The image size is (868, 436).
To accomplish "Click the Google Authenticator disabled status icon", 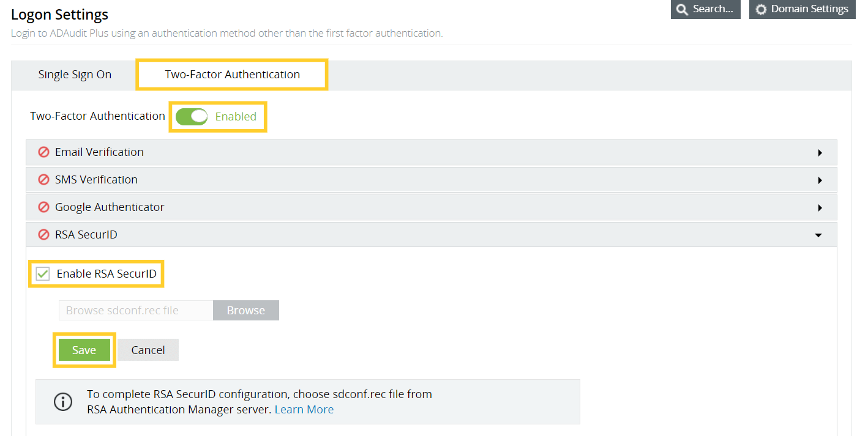I will (43, 207).
